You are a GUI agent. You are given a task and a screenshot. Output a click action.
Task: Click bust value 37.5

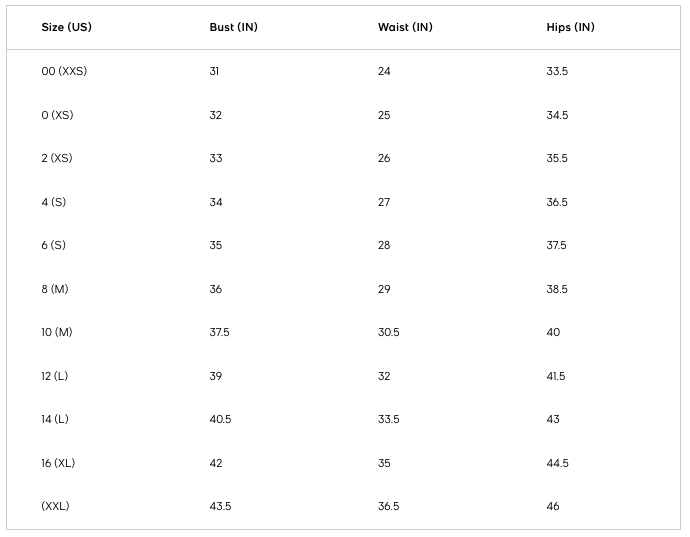click(x=220, y=332)
